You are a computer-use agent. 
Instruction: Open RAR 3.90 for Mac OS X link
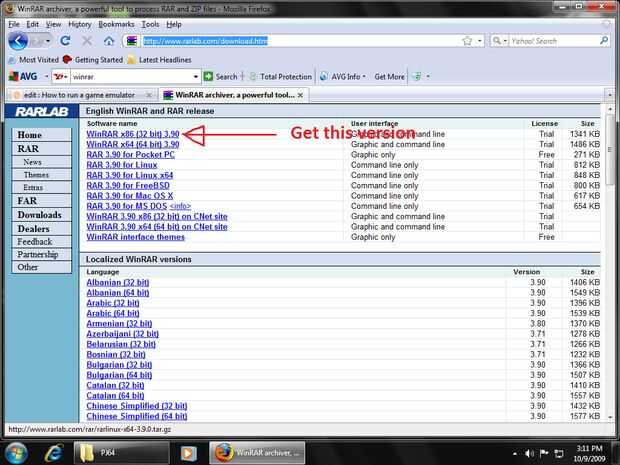coord(130,196)
